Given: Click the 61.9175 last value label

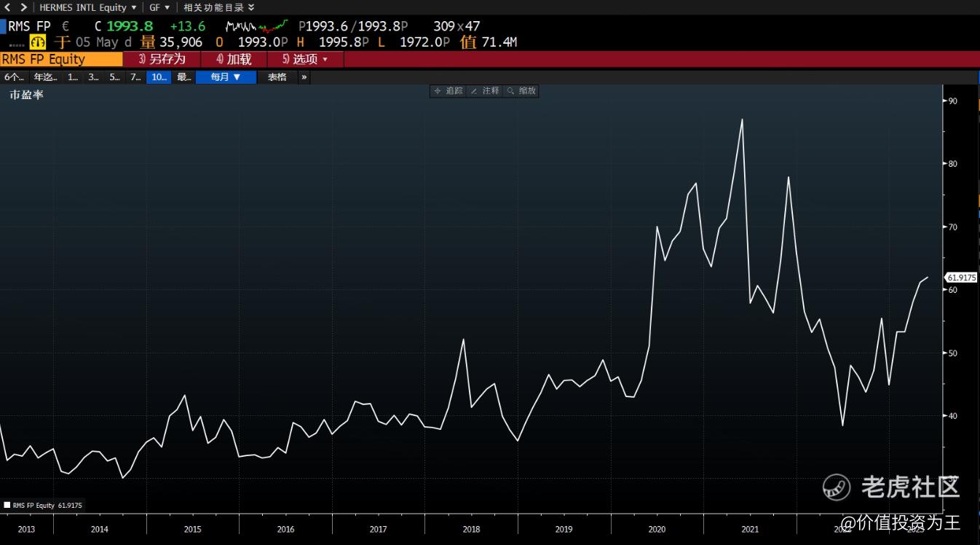Looking at the screenshot, I should click(962, 278).
